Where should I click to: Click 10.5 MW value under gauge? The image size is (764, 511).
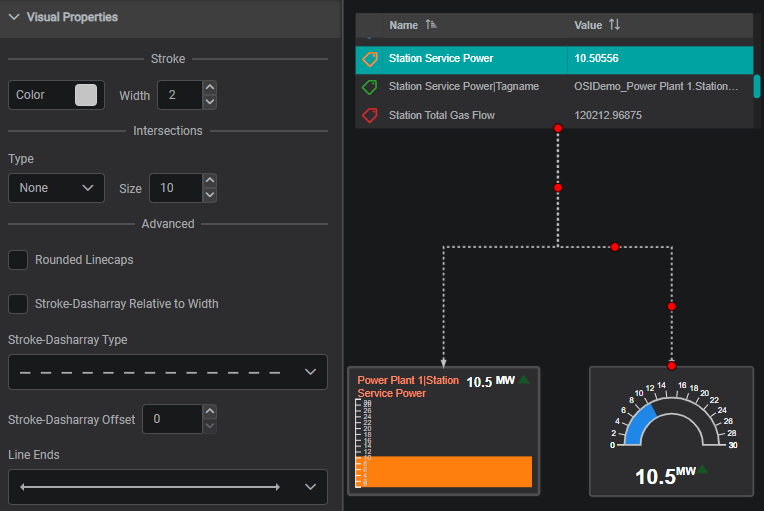coord(665,476)
